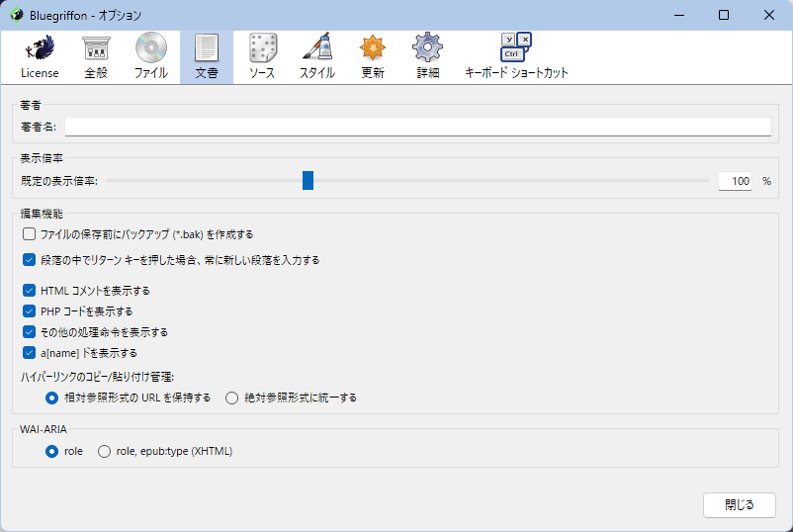Click the 既定の表示倍率 slider handle

308,181
